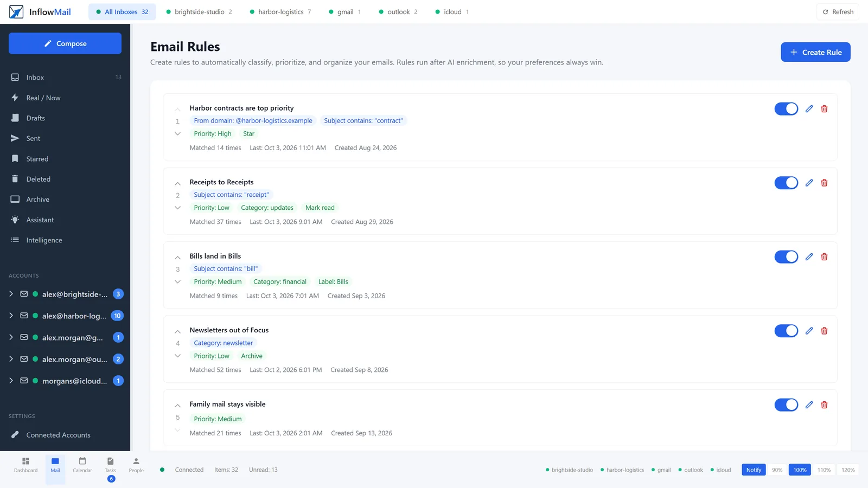
Task: Open the Dashboard icon in bottom bar
Action: [x=25, y=465]
